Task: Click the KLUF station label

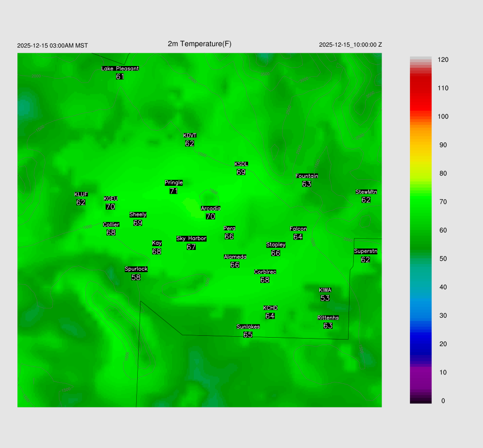Action: (x=81, y=194)
